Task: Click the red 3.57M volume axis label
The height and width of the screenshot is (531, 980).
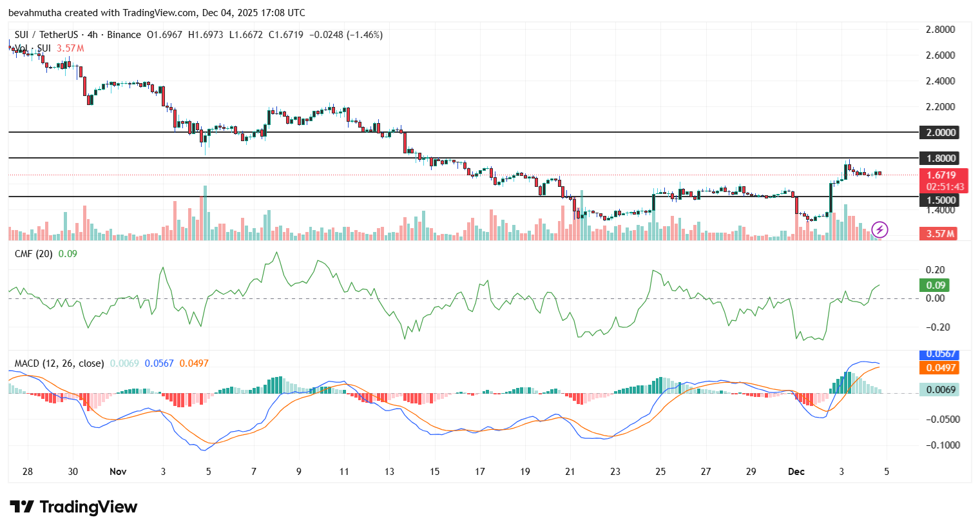Action: point(941,234)
